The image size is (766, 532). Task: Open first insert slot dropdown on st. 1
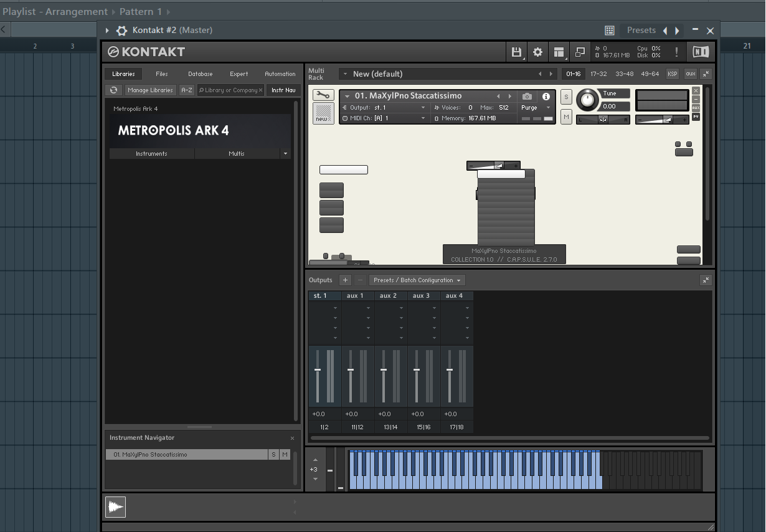pyautogui.click(x=335, y=308)
